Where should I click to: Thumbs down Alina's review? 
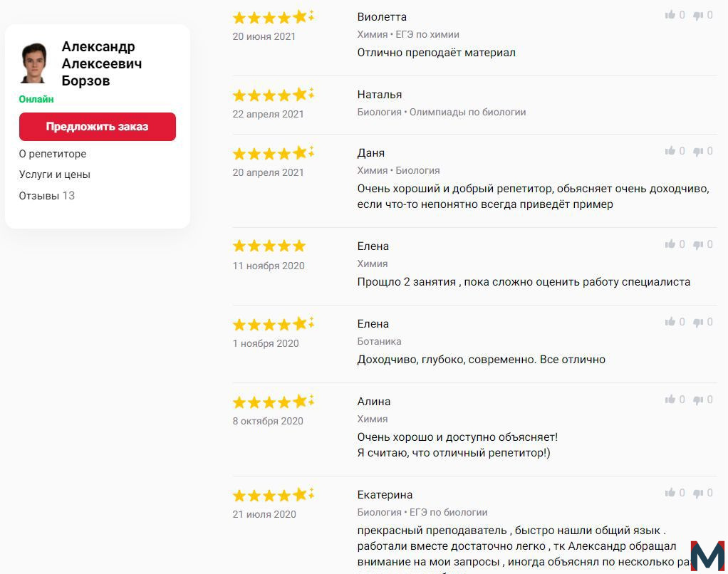click(x=698, y=400)
